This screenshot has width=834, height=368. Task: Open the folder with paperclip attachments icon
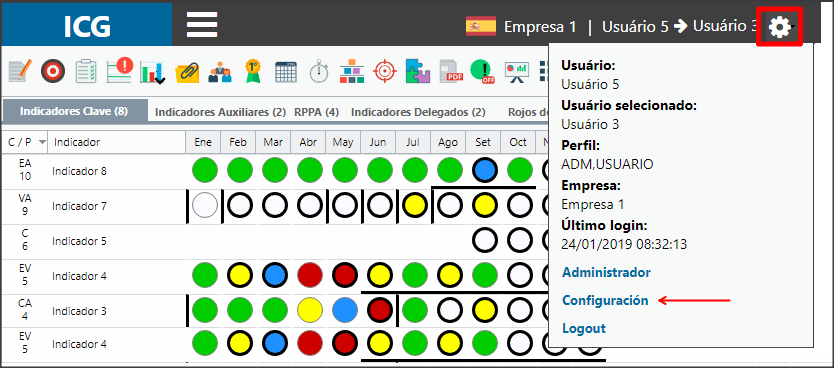pos(187,72)
